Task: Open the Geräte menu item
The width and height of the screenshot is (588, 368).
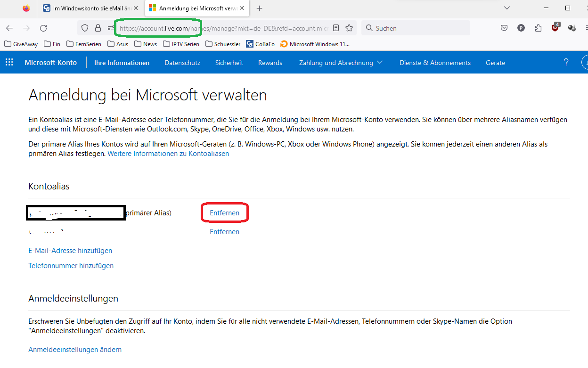Action: tap(495, 63)
